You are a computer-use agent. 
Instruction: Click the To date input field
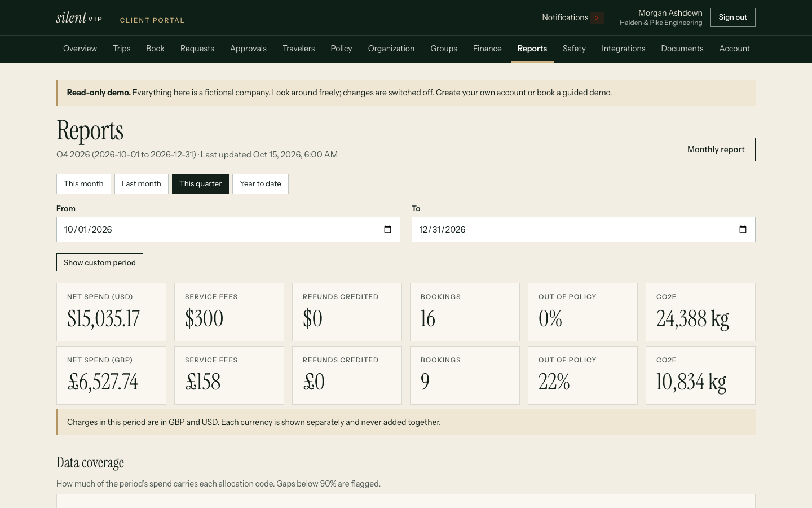coord(584,230)
